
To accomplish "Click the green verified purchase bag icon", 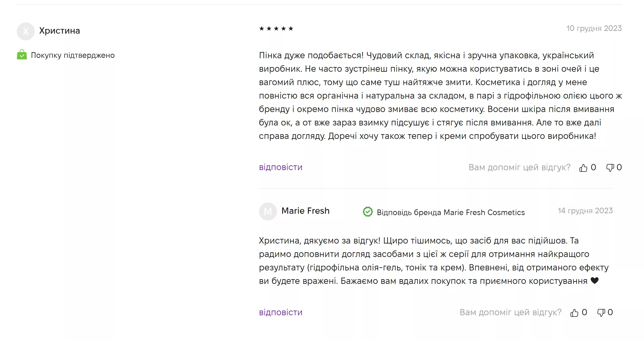I will pyautogui.click(x=22, y=54).
